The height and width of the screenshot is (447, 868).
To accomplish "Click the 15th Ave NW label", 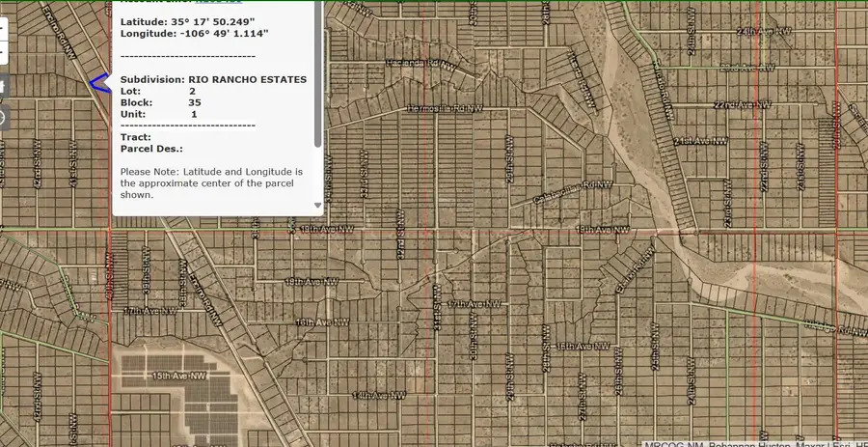I will (x=179, y=377).
